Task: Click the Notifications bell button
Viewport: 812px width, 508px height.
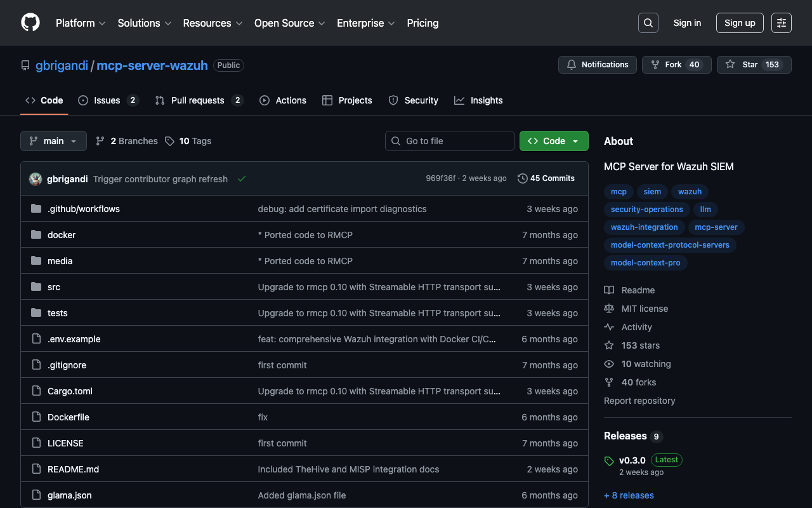Action: coord(597,65)
